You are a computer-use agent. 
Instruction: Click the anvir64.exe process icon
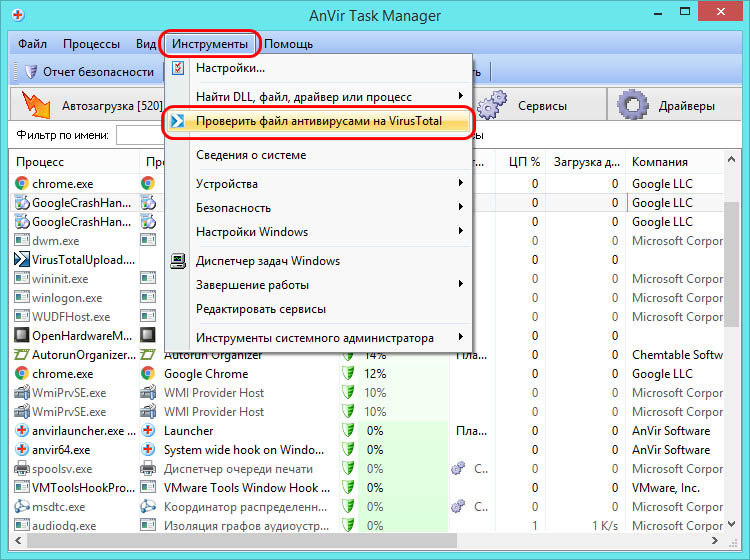point(22,450)
